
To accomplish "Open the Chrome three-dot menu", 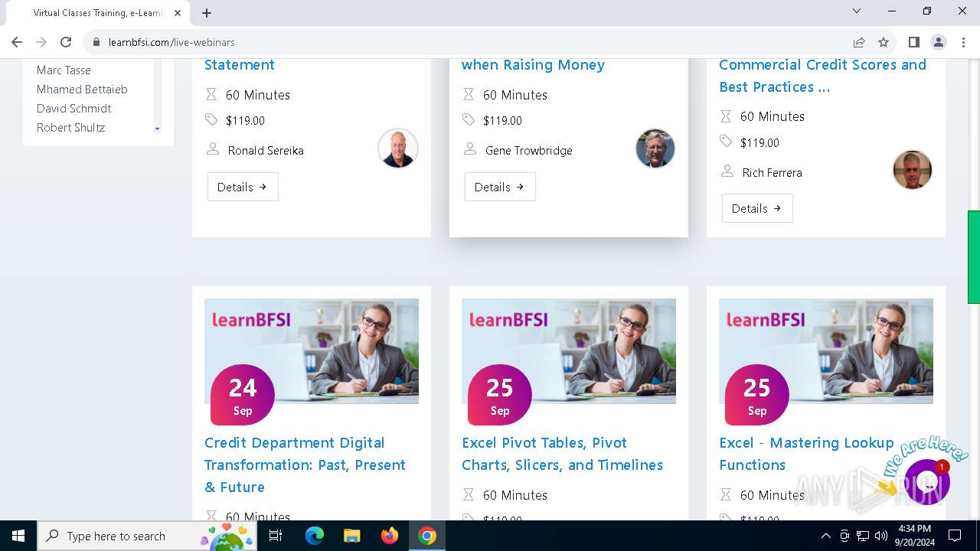I will pyautogui.click(x=964, y=42).
